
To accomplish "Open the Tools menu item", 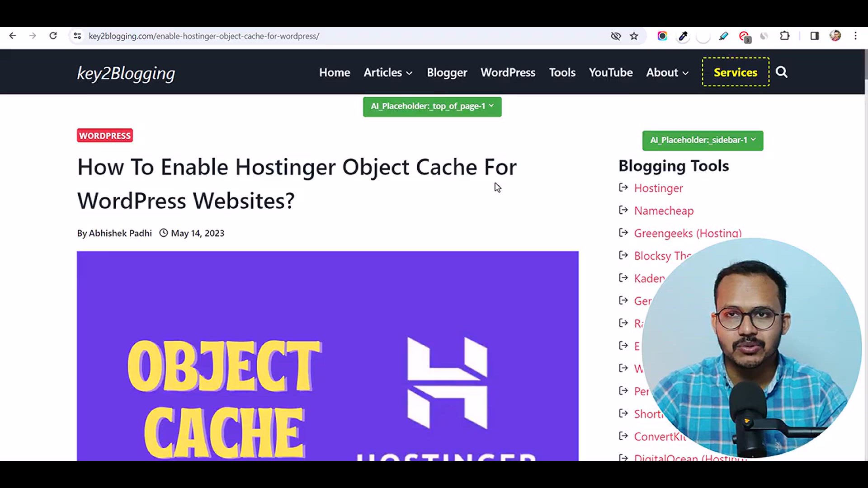I will click(x=562, y=72).
